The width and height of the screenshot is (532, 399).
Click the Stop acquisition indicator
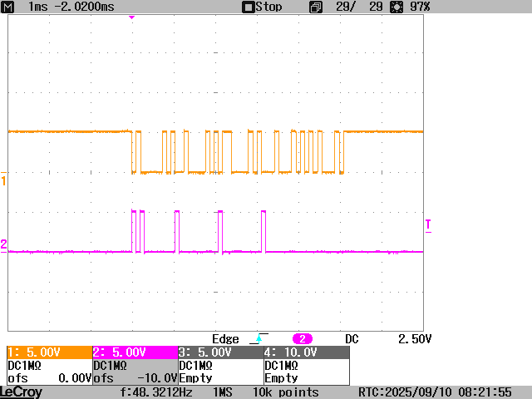(262, 7)
